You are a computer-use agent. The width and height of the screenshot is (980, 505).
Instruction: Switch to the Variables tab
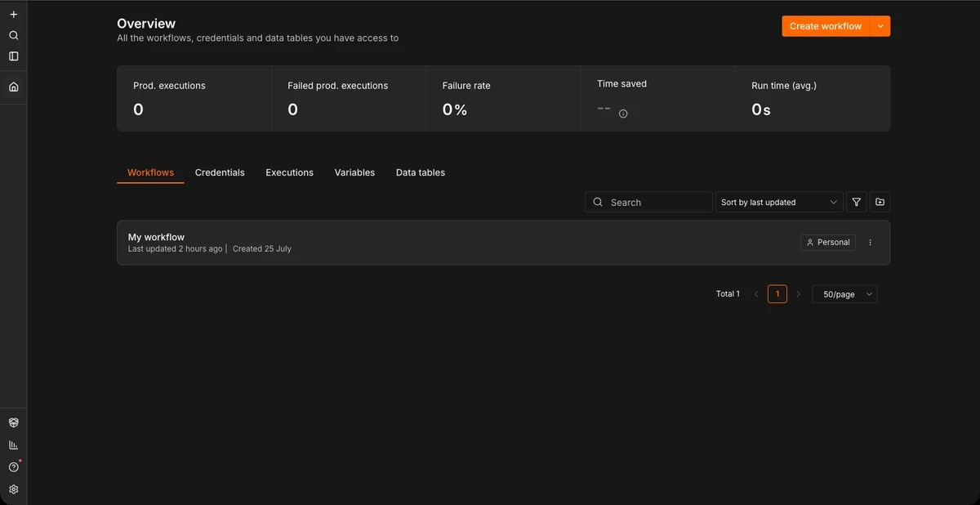click(354, 172)
